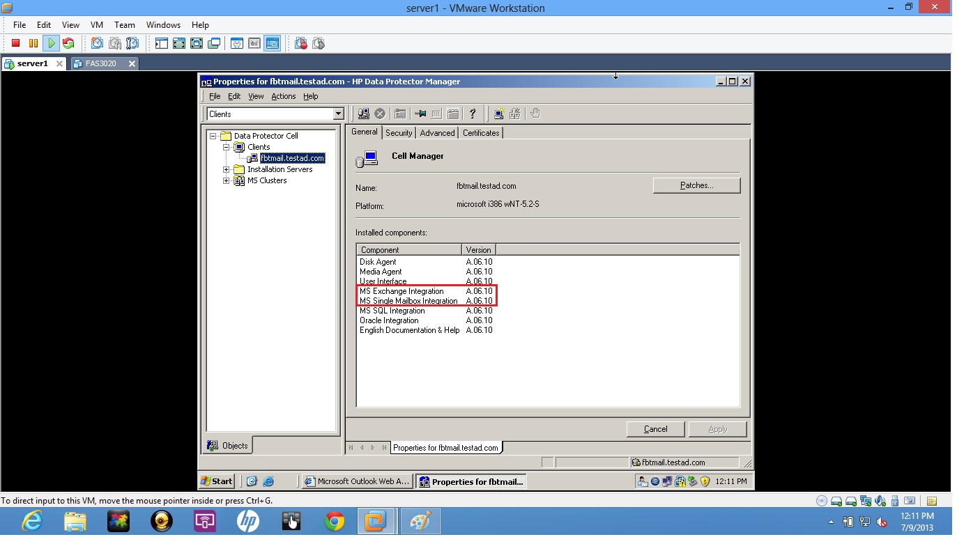Expand the MS Clusters node
This screenshot has height=560, width=980.
point(225,180)
